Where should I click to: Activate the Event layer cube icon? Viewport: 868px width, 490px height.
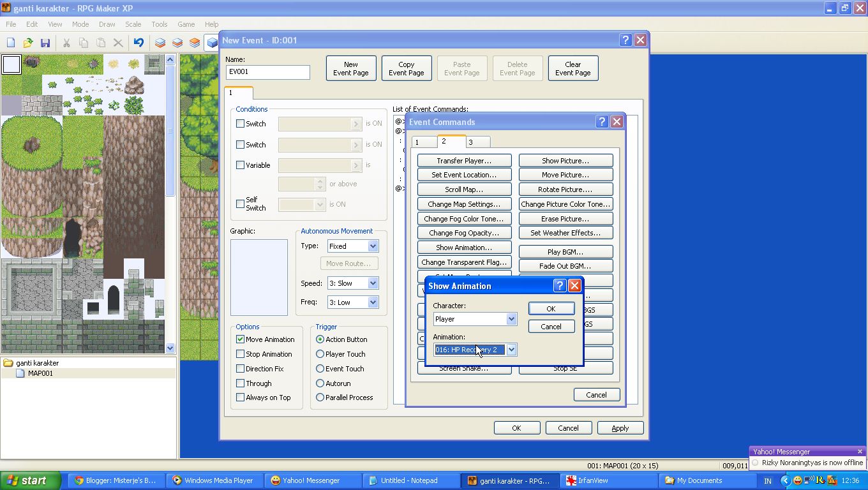(211, 42)
